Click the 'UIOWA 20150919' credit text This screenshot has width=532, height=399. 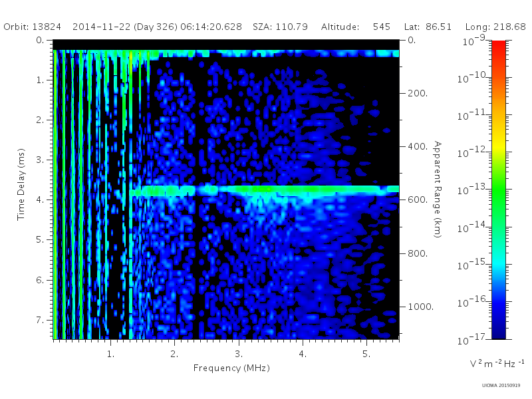501,386
